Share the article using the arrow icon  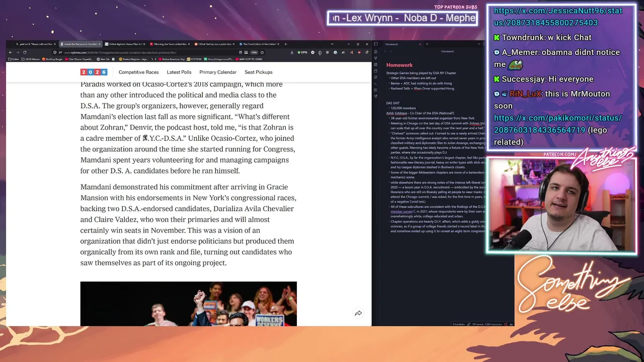coord(358,313)
